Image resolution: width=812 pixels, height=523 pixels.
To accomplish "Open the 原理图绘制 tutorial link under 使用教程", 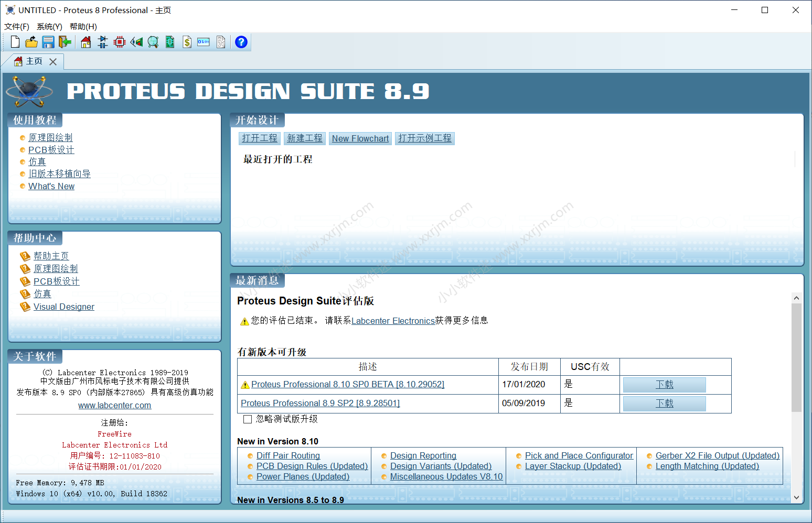I will tap(50, 137).
